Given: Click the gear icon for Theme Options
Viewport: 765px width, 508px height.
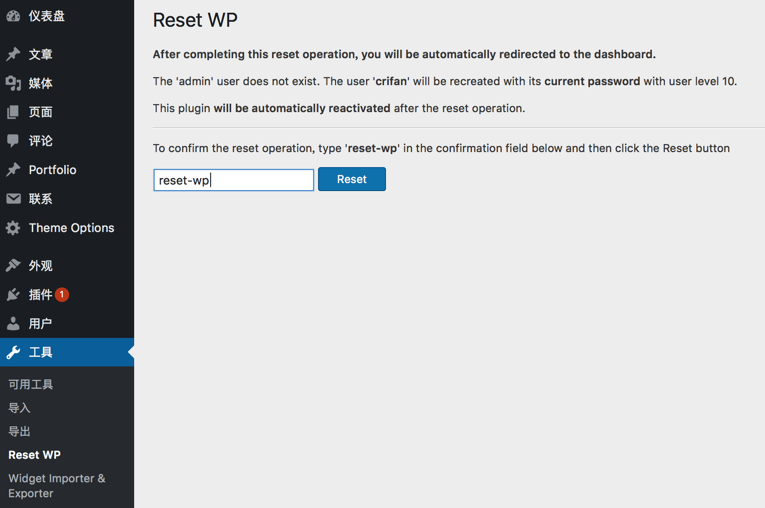Looking at the screenshot, I should pos(13,228).
